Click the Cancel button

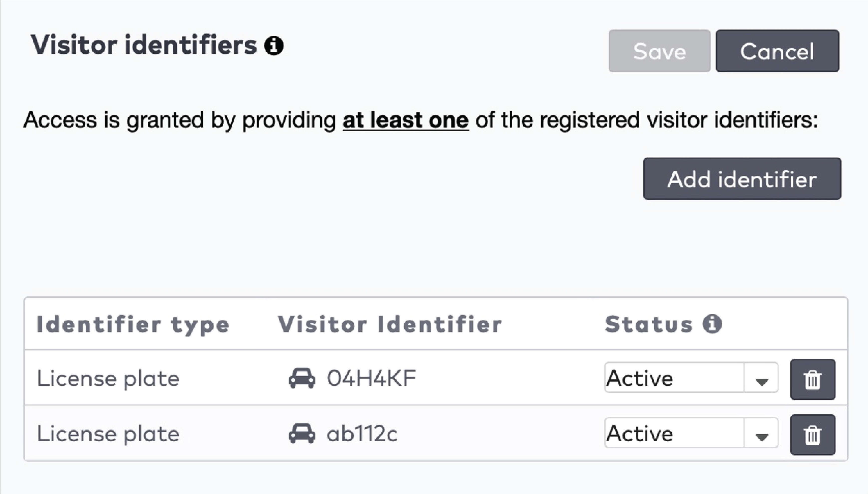click(x=777, y=51)
